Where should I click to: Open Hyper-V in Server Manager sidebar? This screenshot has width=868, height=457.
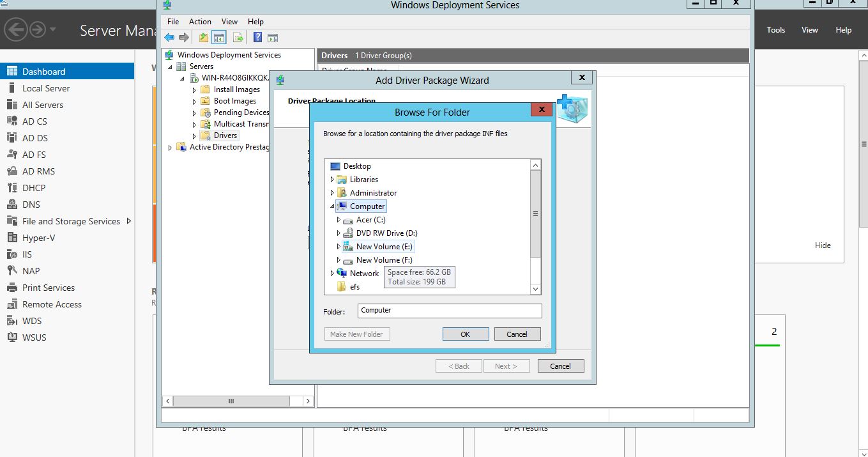point(38,238)
